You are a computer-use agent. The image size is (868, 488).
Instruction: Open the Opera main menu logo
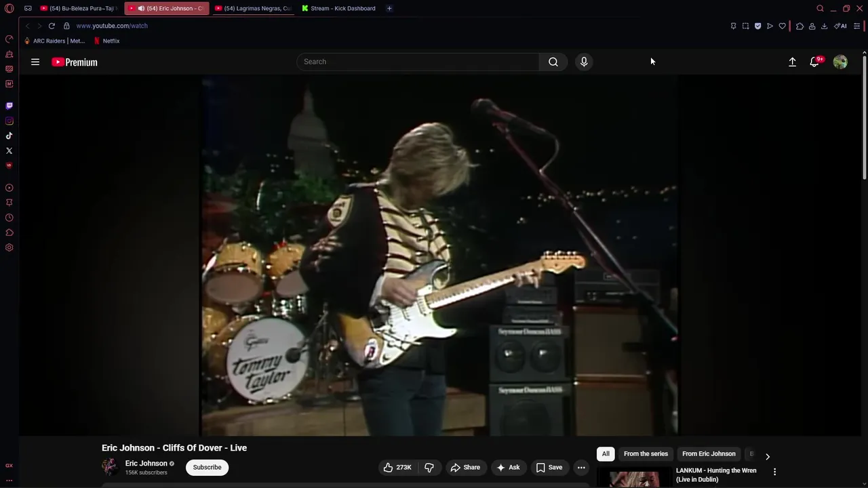pyautogui.click(x=9, y=8)
